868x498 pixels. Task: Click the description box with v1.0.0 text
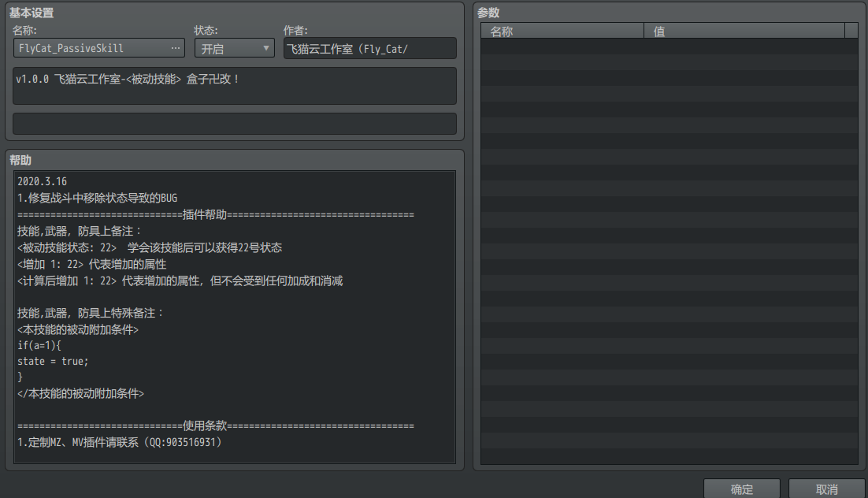point(235,86)
